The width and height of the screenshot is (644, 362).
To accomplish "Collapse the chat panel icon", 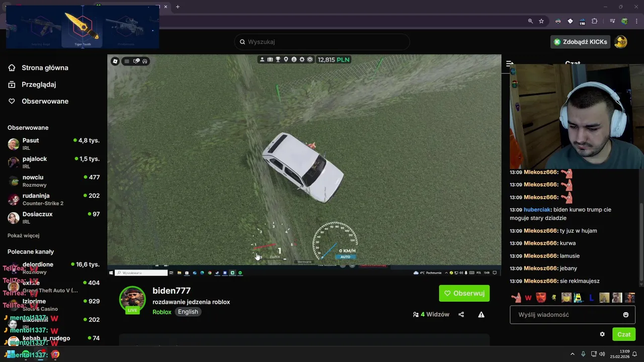I will [509, 63].
